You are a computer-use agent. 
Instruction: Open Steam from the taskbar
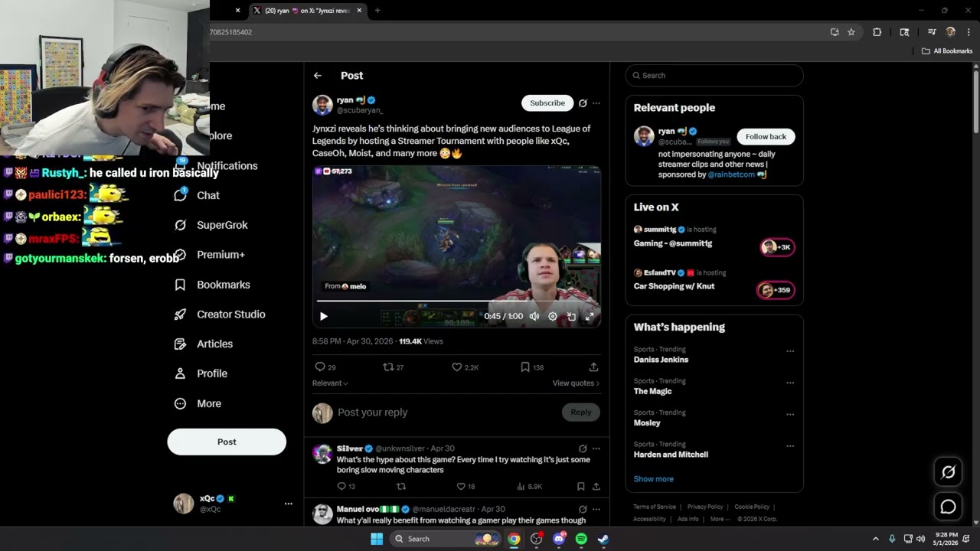coord(603,539)
